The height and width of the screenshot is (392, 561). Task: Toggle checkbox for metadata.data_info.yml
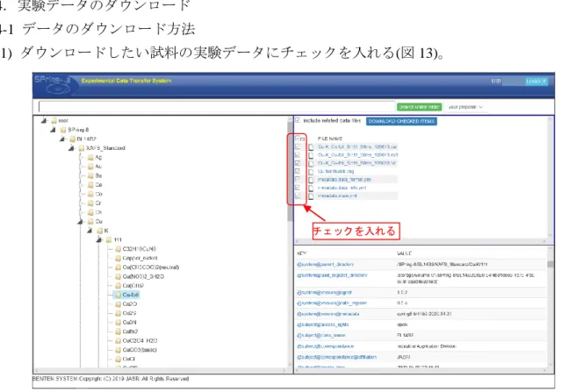click(298, 188)
